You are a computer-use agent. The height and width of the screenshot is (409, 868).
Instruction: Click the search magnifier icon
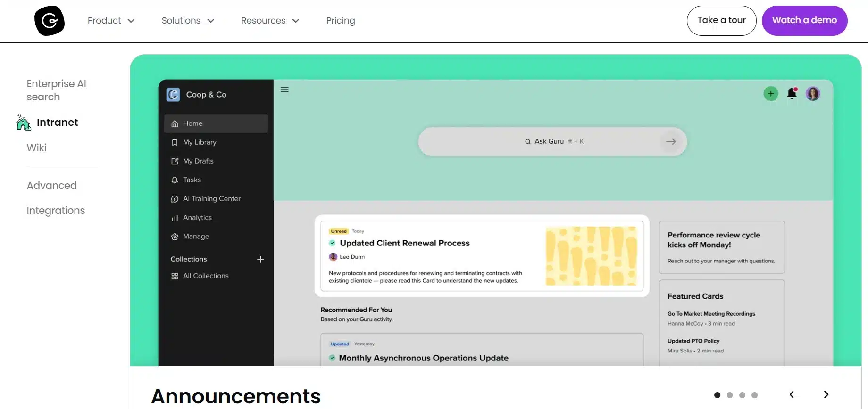[528, 141]
